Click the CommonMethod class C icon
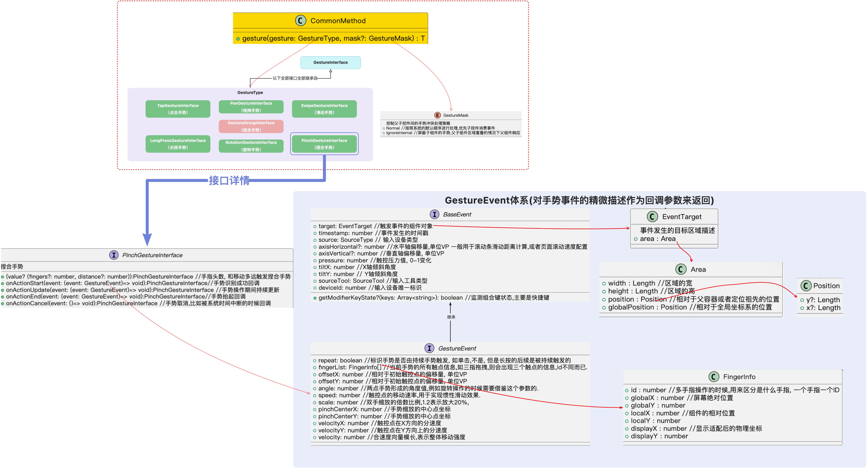Screen dimensions: 868x468 [x=300, y=20]
